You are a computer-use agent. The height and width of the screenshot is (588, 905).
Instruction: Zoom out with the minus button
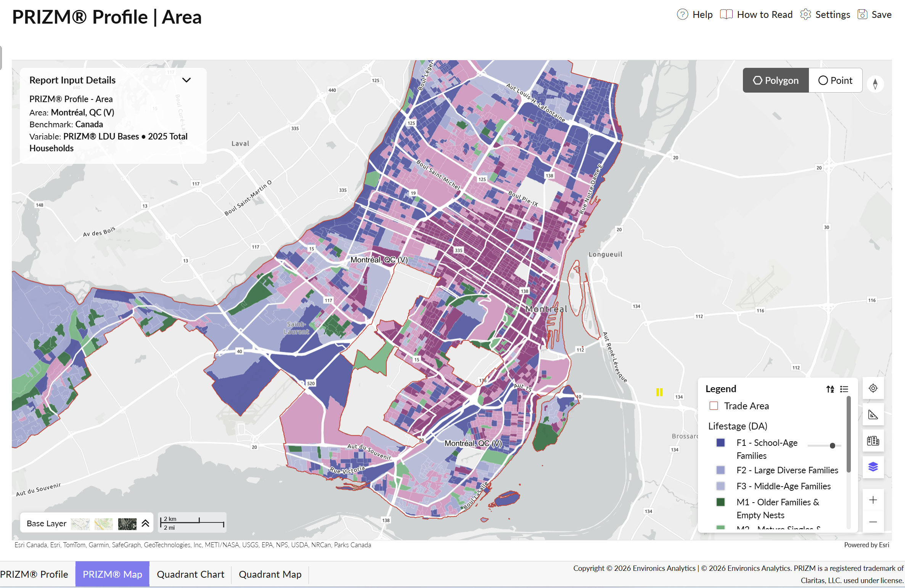point(873,522)
